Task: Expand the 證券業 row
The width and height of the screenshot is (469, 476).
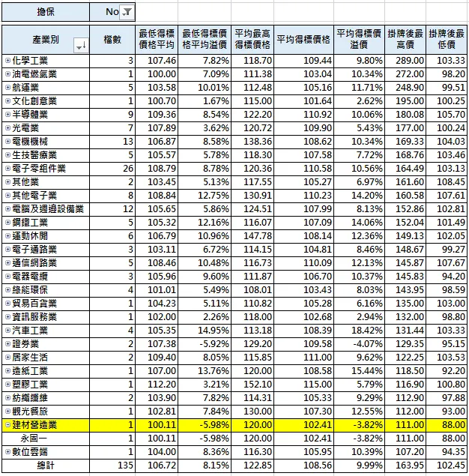Action: click(x=8, y=344)
